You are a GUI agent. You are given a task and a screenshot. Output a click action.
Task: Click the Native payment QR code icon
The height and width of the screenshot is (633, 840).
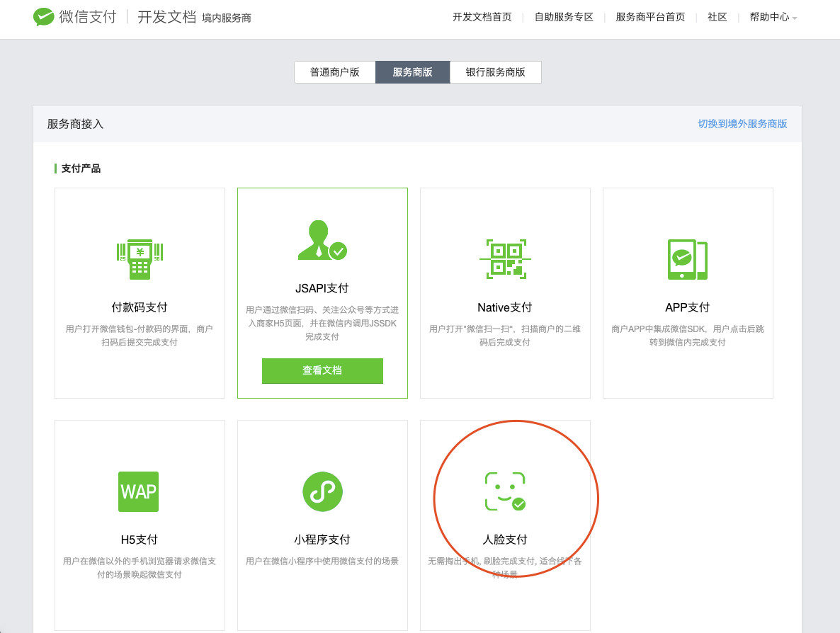pyautogui.click(x=505, y=259)
